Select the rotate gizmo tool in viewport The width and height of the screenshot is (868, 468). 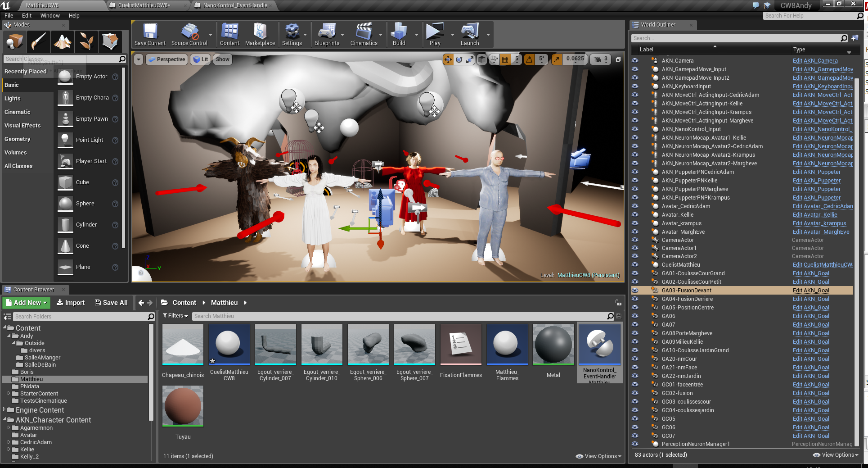[459, 59]
